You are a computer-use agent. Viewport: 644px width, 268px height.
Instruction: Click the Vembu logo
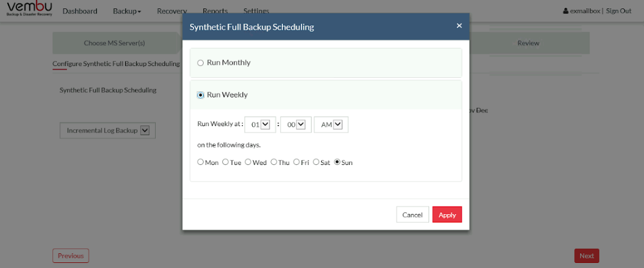click(x=30, y=8)
